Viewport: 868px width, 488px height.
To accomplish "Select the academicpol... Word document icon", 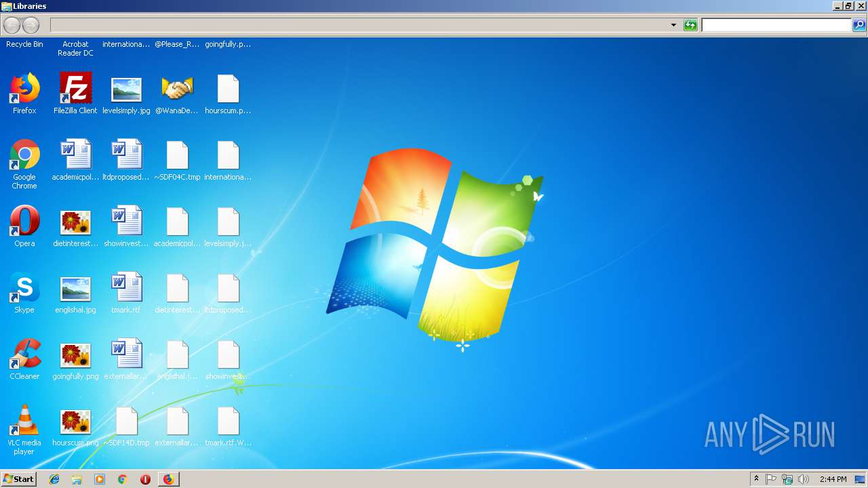I will tap(75, 155).
